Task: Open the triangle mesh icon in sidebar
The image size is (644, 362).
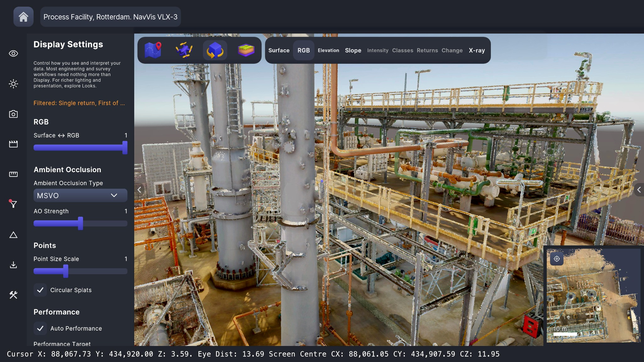Action: 13,235
